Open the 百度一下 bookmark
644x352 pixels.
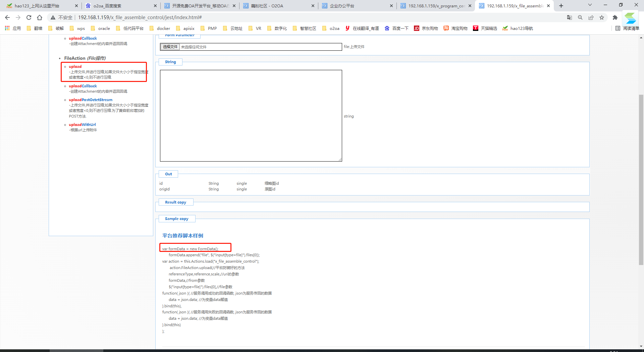pyautogui.click(x=396, y=28)
